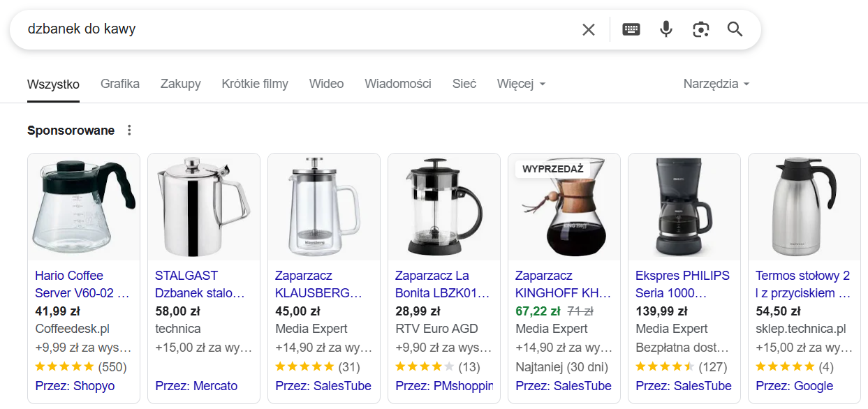Search by image using Google Lens icon
868x409 pixels.
click(x=700, y=29)
